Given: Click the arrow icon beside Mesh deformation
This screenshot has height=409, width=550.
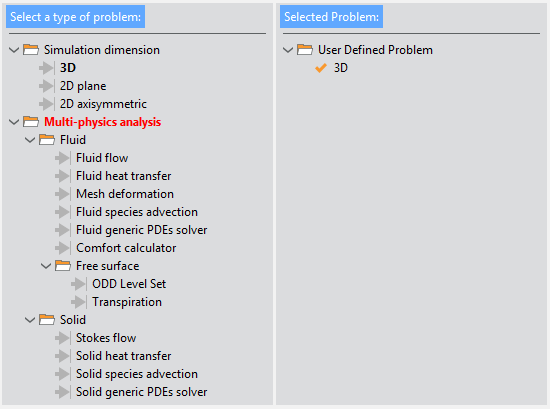Looking at the screenshot, I should point(62,194).
